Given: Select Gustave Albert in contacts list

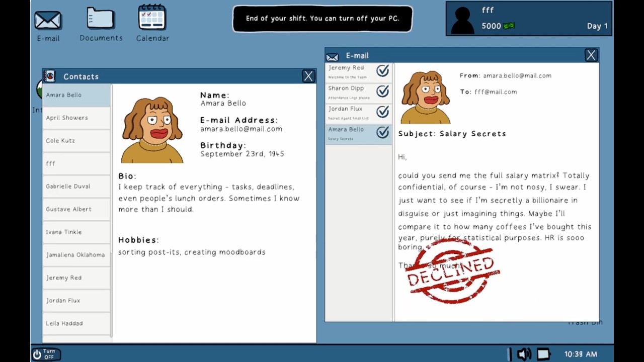Looking at the screenshot, I should point(76,209).
